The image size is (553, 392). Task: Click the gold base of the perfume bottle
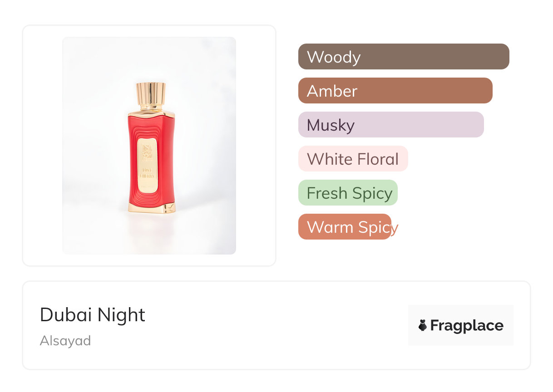tap(151, 208)
